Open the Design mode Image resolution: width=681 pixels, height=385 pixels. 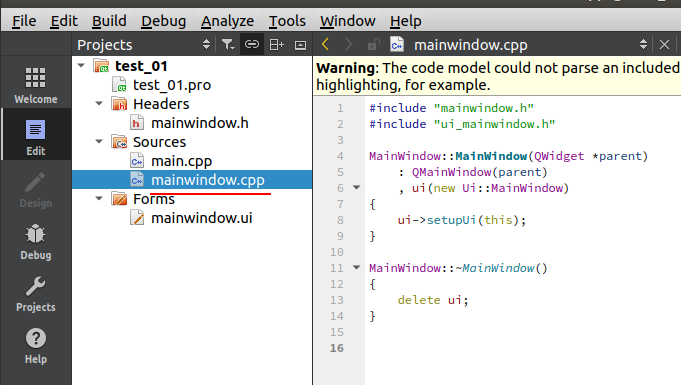pyautogui.click(x=36, y=189)
